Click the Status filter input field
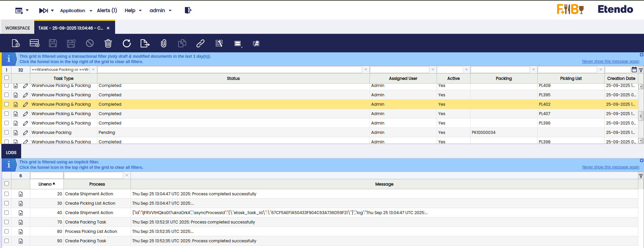The image size is (644, 248). click(x=230, y=70)
